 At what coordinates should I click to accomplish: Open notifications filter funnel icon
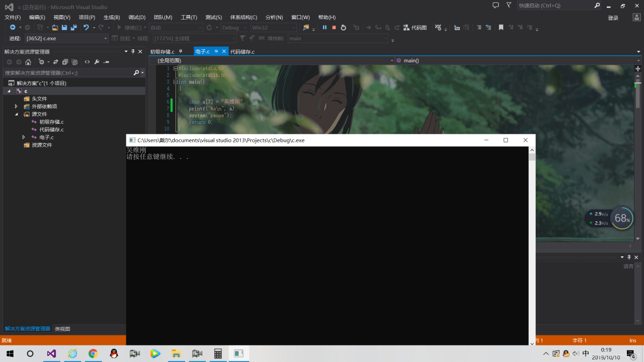(x=509, y=5)
